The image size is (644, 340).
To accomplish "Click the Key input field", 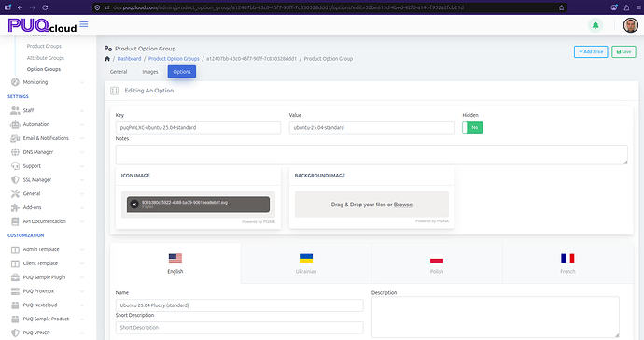I will [x=198, y=127].
